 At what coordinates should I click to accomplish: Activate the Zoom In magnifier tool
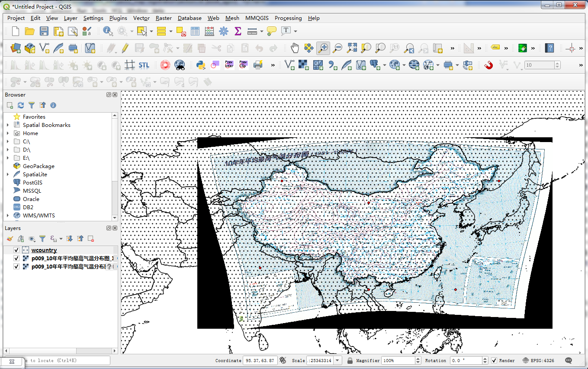323,48
